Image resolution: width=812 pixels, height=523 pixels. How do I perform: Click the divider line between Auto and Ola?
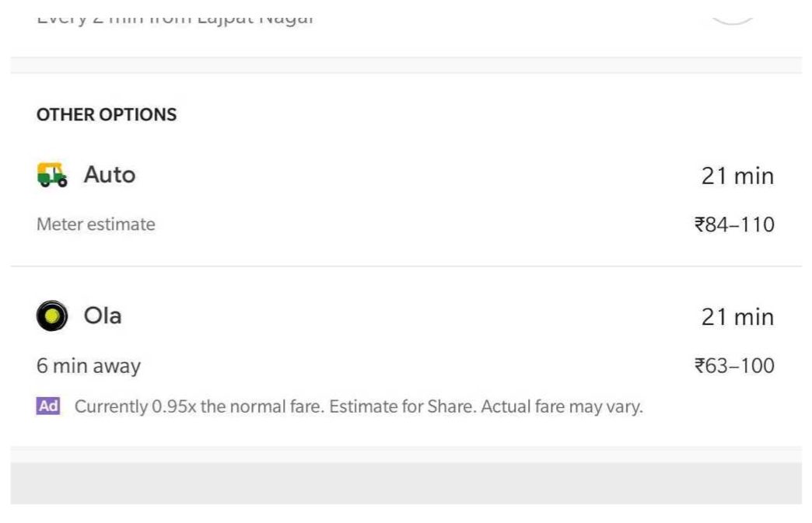[405, 267]
